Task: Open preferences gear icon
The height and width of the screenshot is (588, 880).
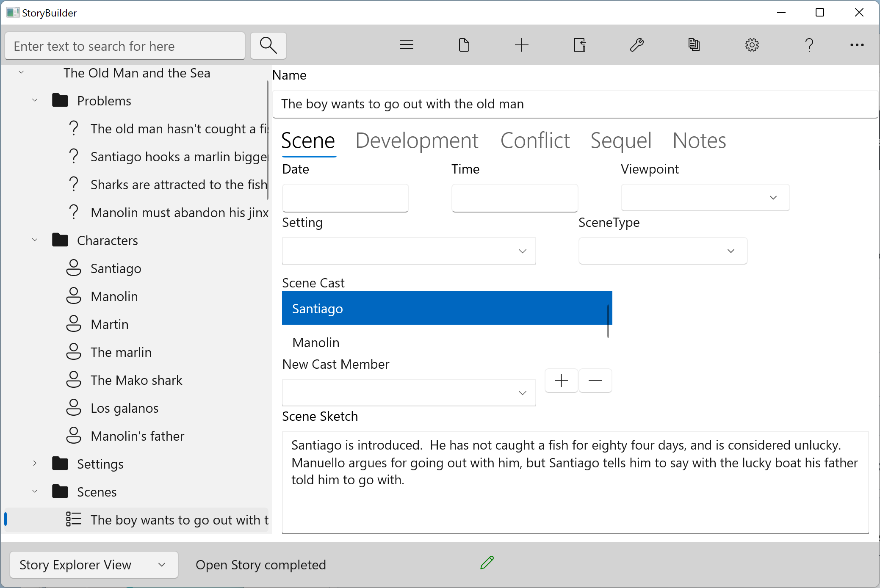Action: (752, 45)
